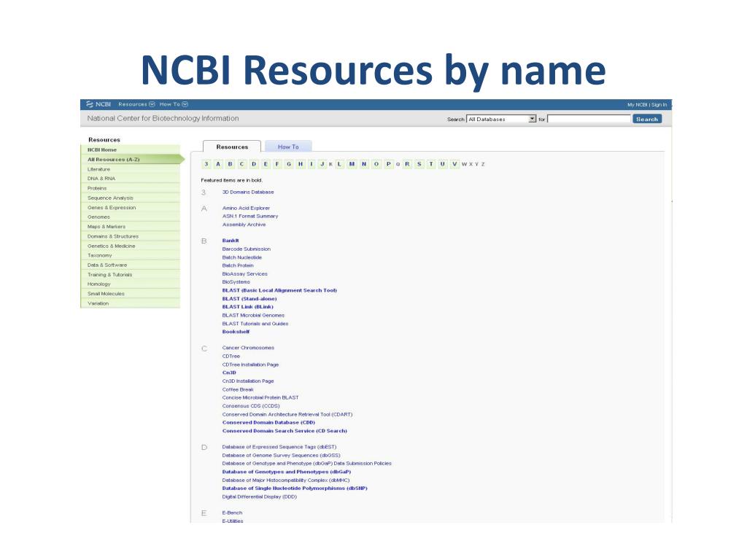Click the NCBI logo in header
This screenshot has width=747, height=560.
pyautogui.click(x=98, y=104)
